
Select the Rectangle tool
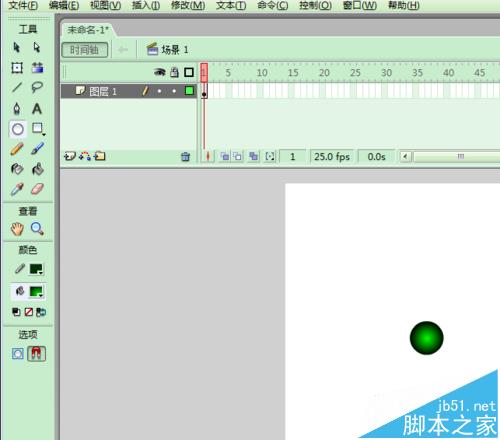38,129
